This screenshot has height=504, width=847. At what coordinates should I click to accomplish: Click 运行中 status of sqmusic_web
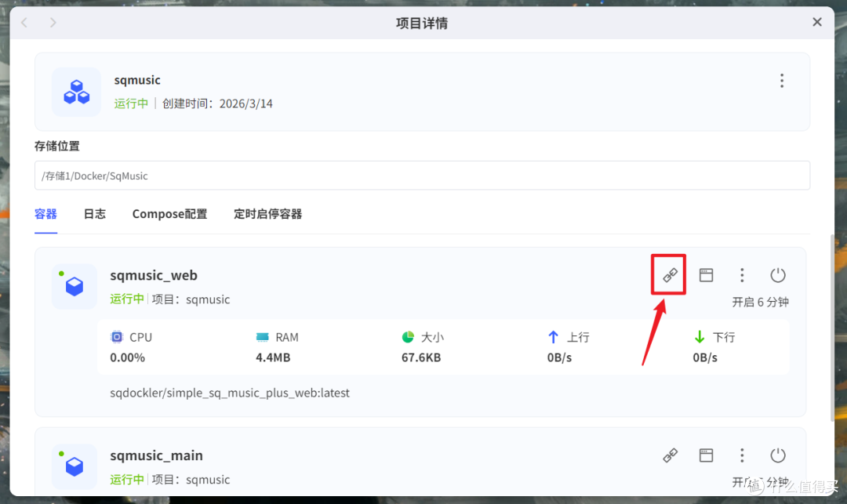127,299
